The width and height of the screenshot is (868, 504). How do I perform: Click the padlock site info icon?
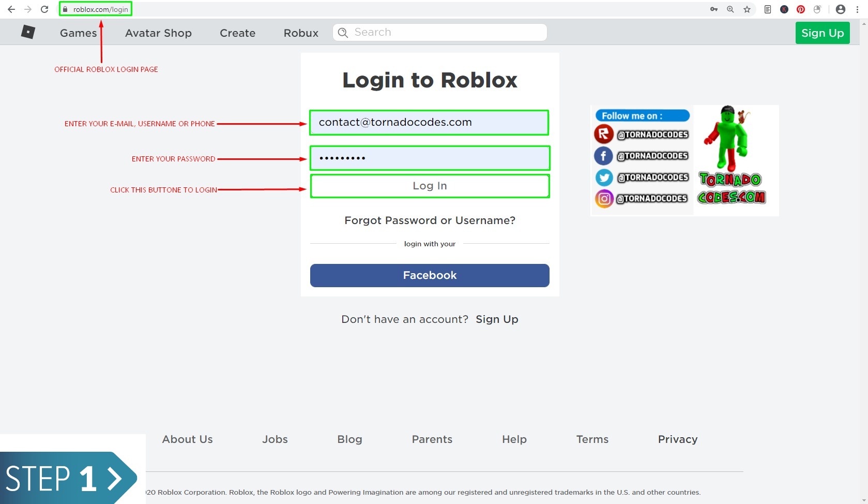pyautogui.click(x=65, y=9)
